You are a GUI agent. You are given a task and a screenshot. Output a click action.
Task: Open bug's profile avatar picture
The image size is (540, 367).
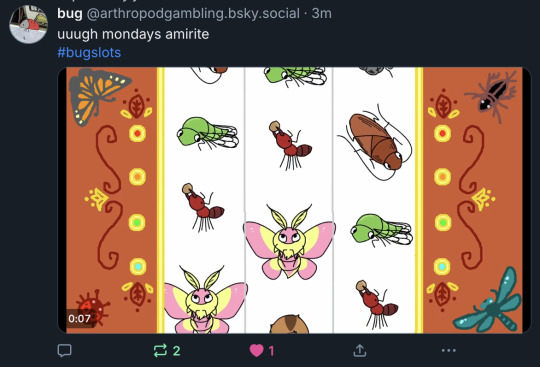coord(29,24)
